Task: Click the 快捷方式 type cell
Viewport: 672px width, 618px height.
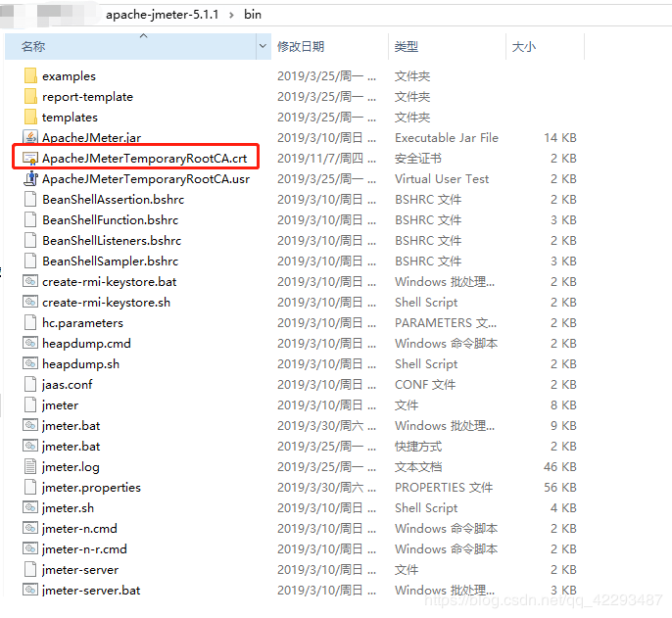Action: click(x=418, y=447)
